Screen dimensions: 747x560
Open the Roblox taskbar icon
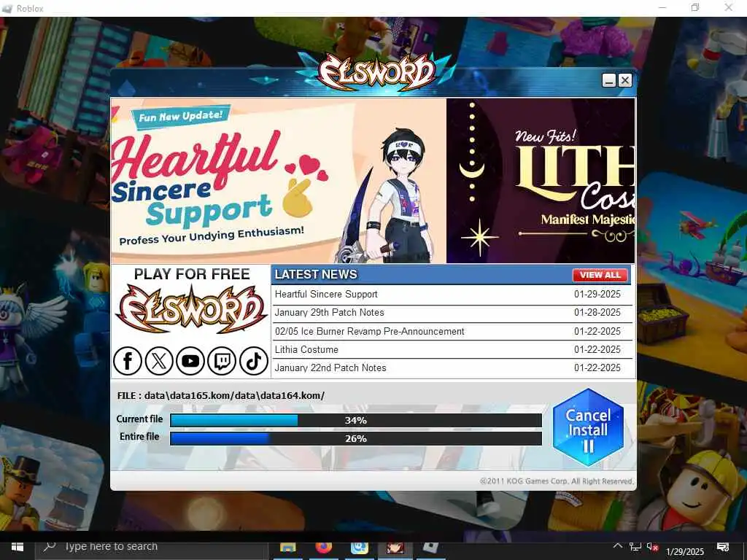pyautogui.click(x=431, y=548)
